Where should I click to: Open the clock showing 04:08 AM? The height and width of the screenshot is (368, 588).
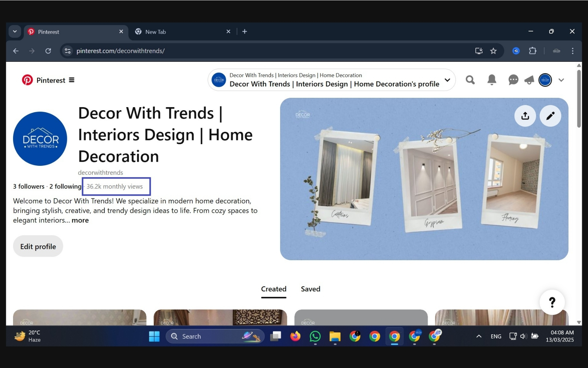tap(560, 336)
